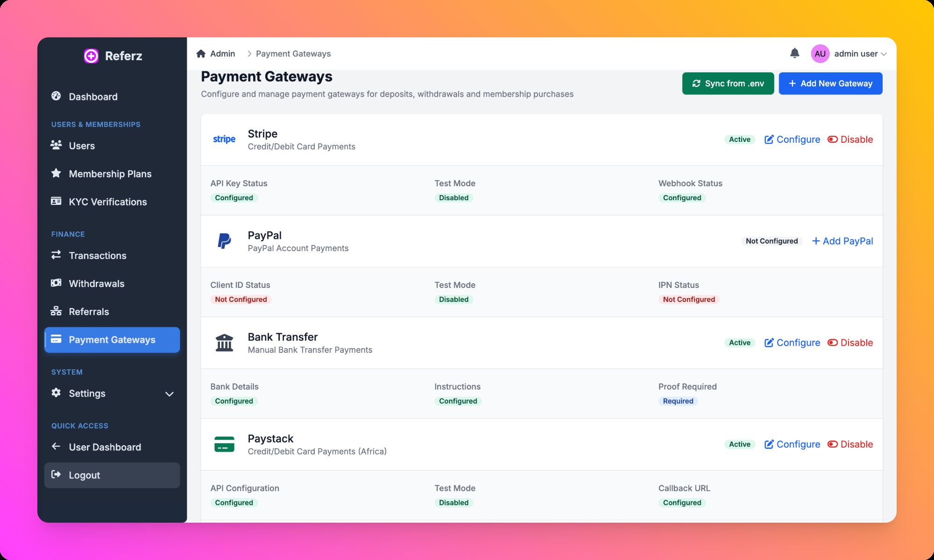Screen dimensions: 934x560
Task: Expand the Settings menu chevron
Action: tap(170, 394)
